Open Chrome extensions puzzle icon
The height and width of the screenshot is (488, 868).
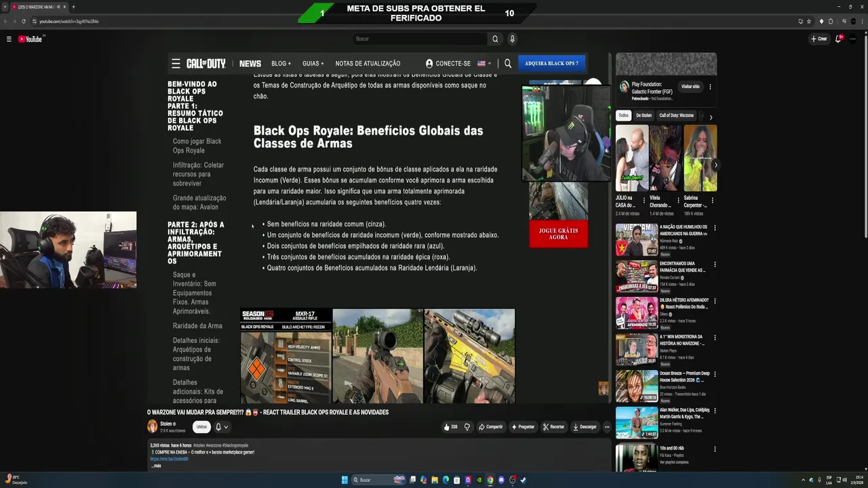pos(831,21)
